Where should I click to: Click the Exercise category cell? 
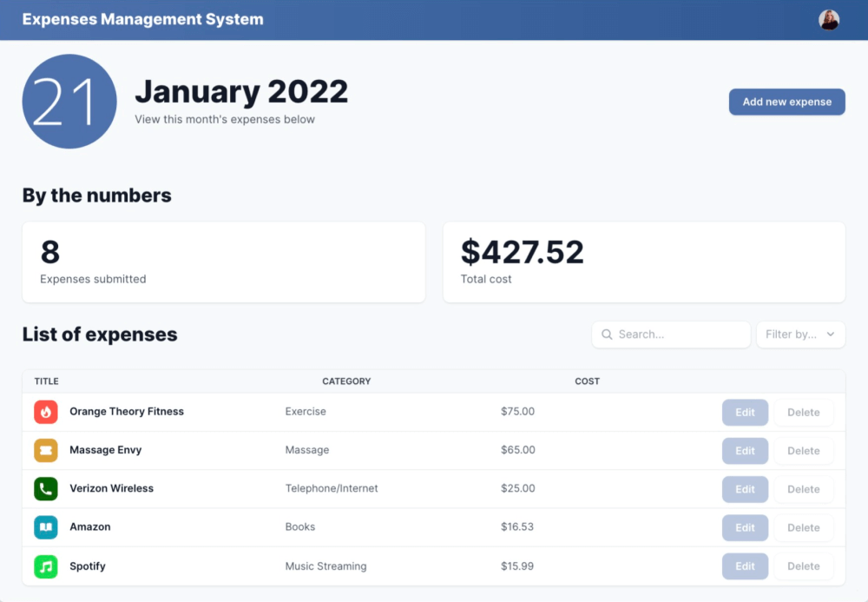pos(306,412)
